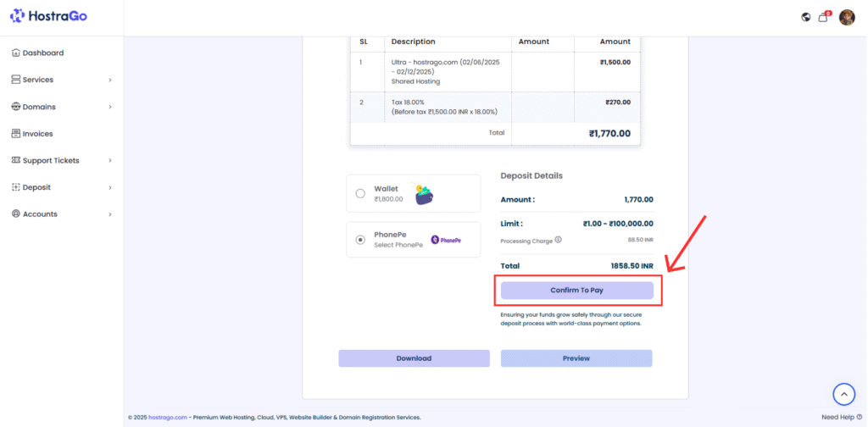868x427 pixels.
Task: Open the hostrago.com footer link
Action: (167, 418)
